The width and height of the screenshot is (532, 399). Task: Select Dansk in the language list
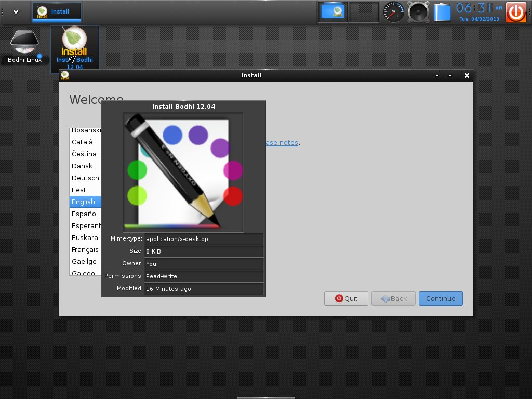(85, 166)
